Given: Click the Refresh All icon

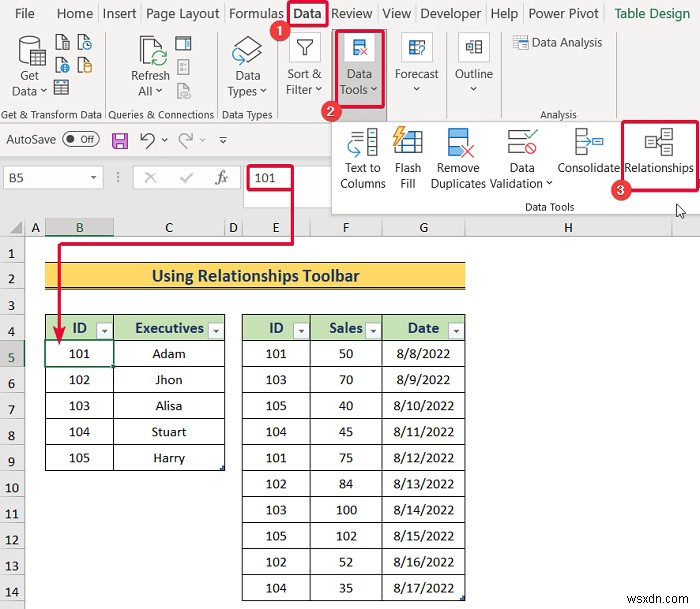Looking at the screenshot, I should click(151, 50).
